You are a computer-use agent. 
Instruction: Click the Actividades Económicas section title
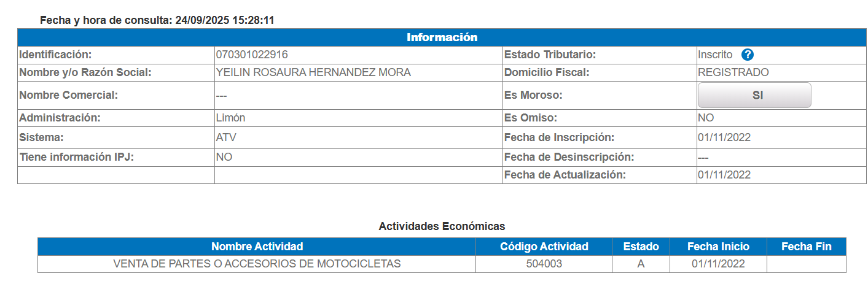click(442, 226)
